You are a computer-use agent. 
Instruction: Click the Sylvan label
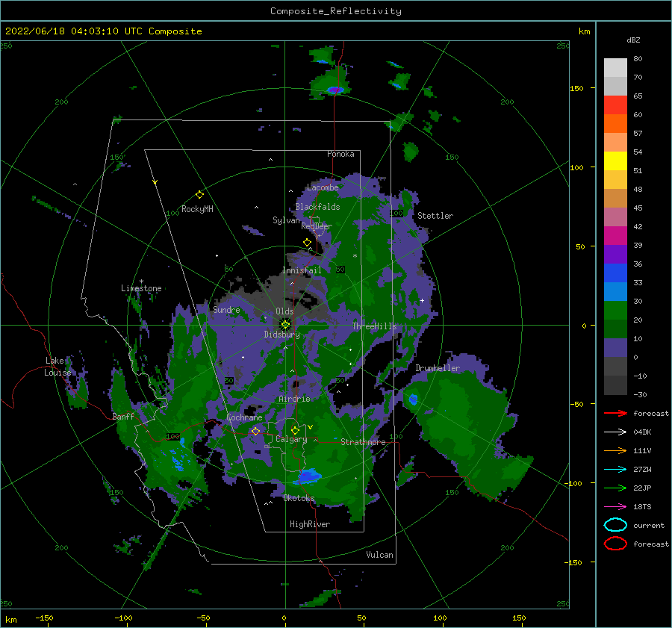(x=286, y=220)
